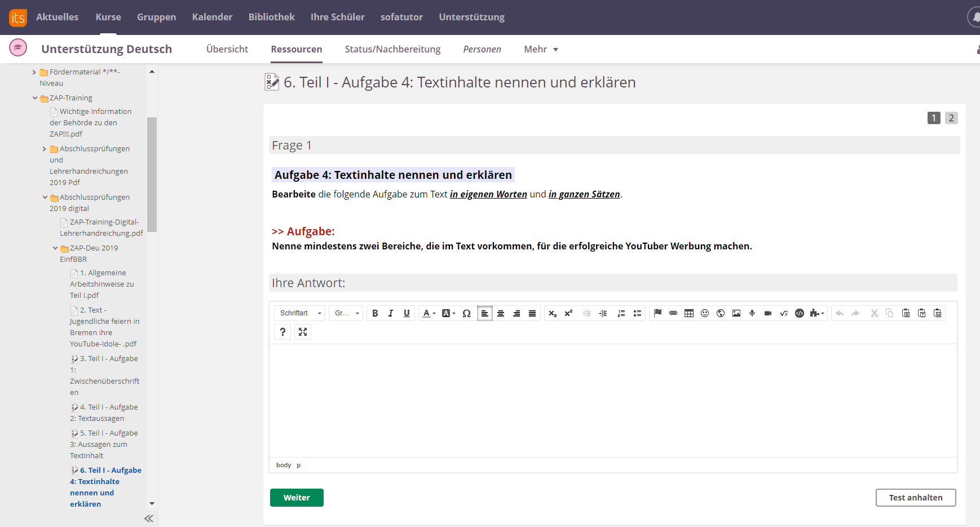Open Kurse in top navigation
Viewport: 980px width, 527px height.
108,17
